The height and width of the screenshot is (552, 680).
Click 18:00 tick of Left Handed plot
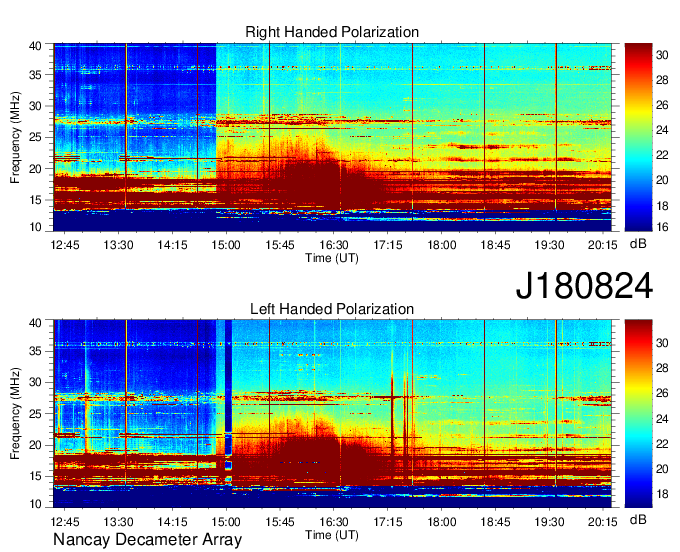[441, 521]
